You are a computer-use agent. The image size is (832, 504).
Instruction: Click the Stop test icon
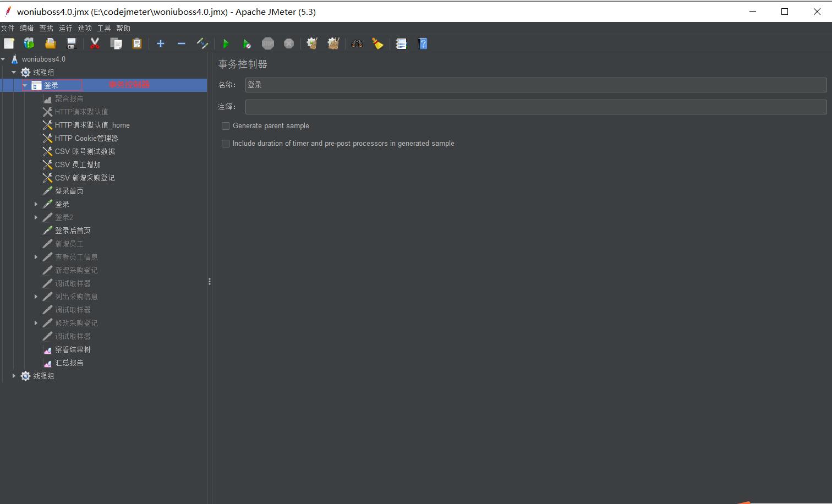tap(268, 43)
